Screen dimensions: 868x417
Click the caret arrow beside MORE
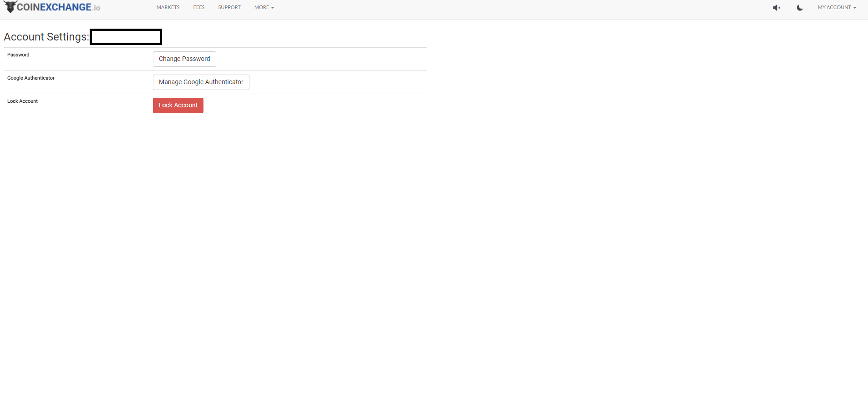point(273,8)
